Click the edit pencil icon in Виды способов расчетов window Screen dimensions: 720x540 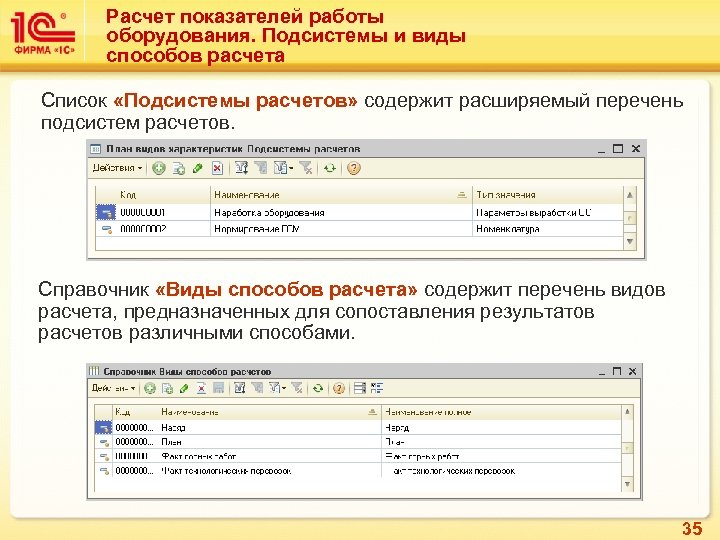click(185, 389)
